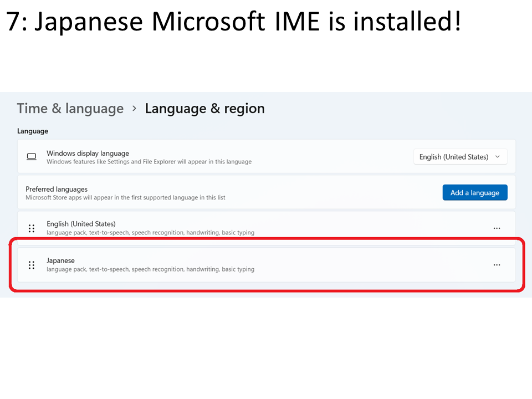This screenshot has height=399, width=532.
Task: Select the English (United States) language row label
Action: (81, 224)
